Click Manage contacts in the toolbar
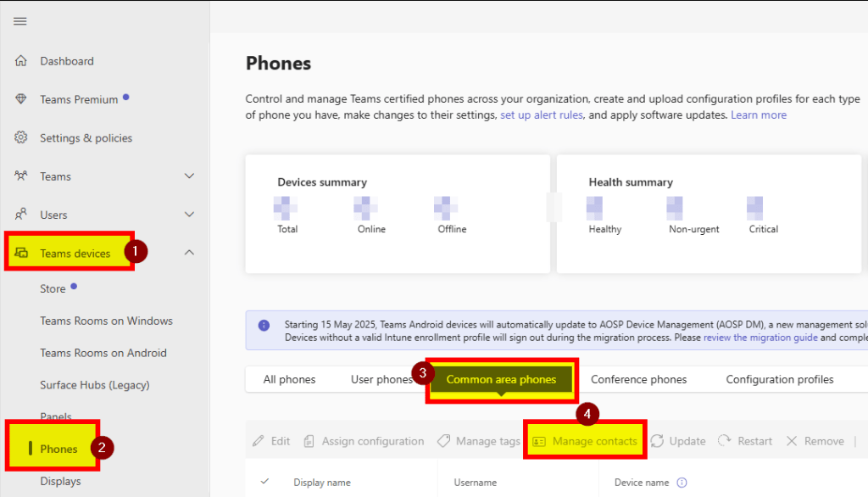The image size is (868, 497). (586, 441)
